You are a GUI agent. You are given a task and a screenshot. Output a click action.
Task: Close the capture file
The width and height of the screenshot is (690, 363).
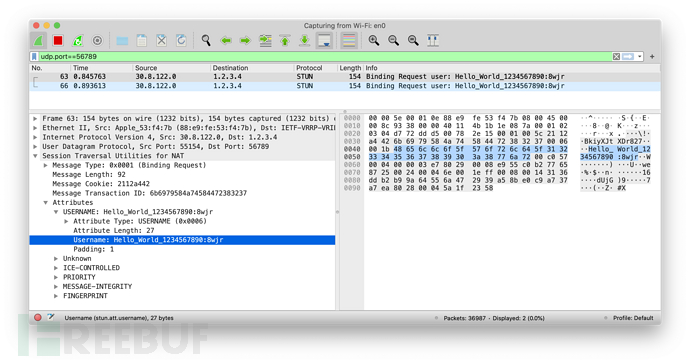[161, 41]
